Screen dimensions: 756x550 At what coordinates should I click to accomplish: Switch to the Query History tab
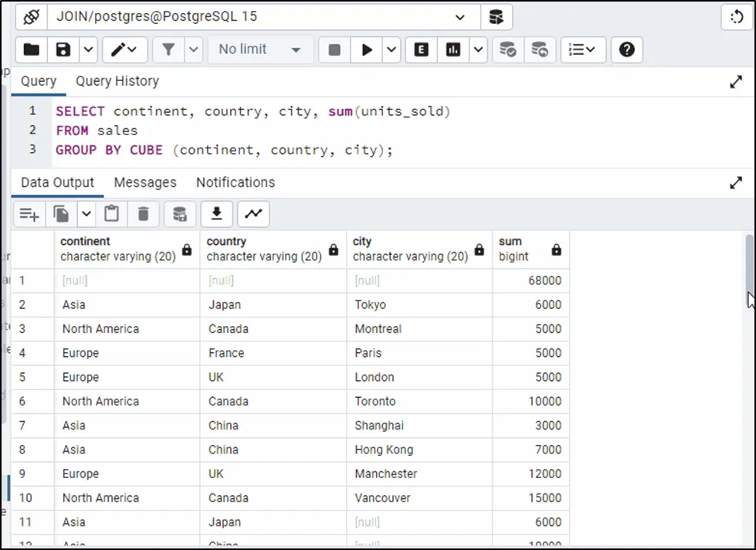(x=117, y=81)
